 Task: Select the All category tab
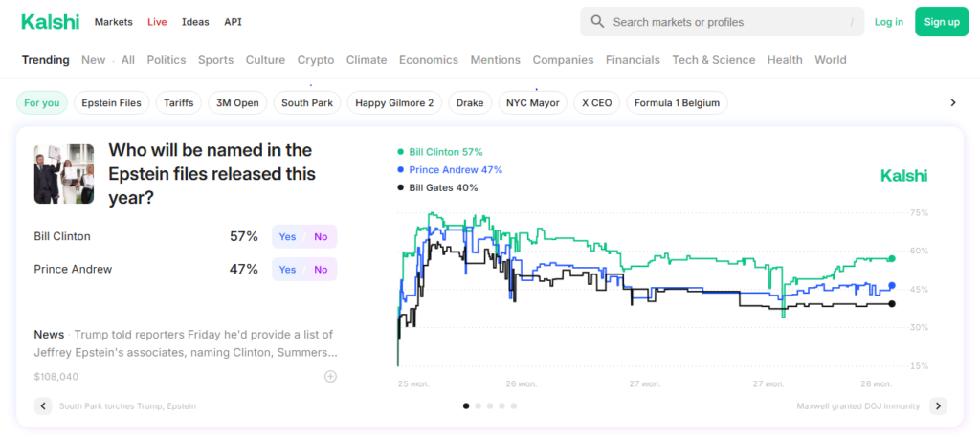click(x=128, y=60)
